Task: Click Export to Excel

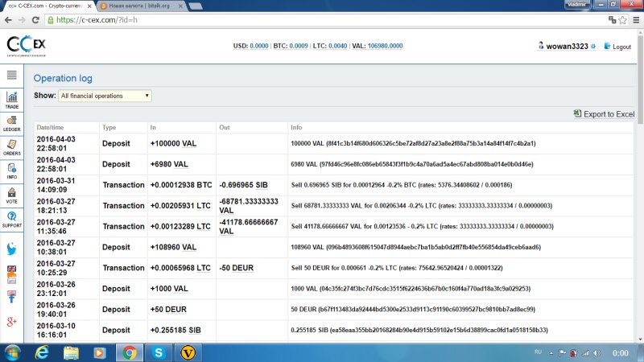Action: coord(604,114)
